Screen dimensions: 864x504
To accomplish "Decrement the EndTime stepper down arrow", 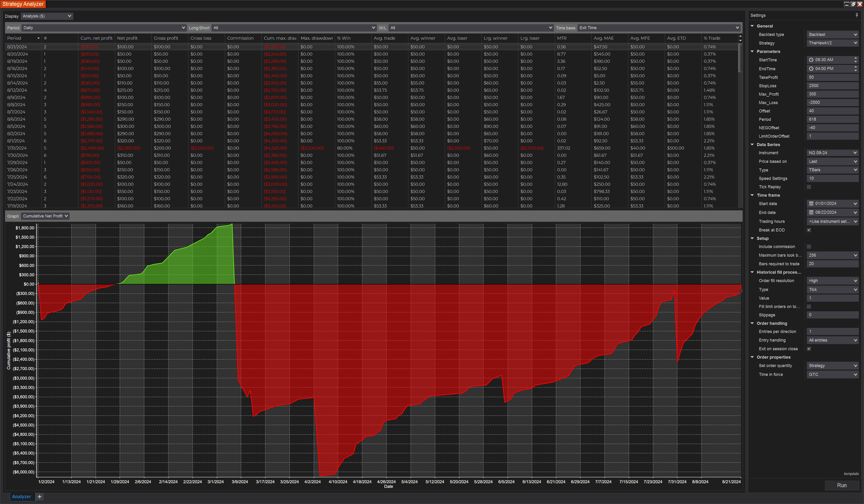I will [x=856, y=70].
